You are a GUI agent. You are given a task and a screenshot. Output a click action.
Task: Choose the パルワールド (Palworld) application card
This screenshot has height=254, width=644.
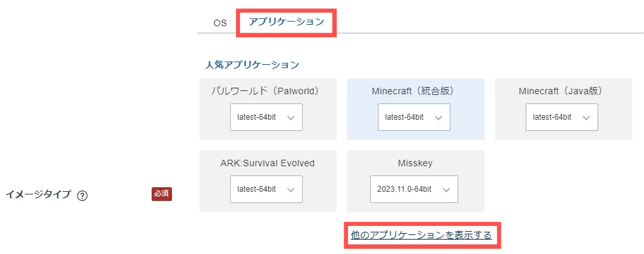tap(268, 109)
